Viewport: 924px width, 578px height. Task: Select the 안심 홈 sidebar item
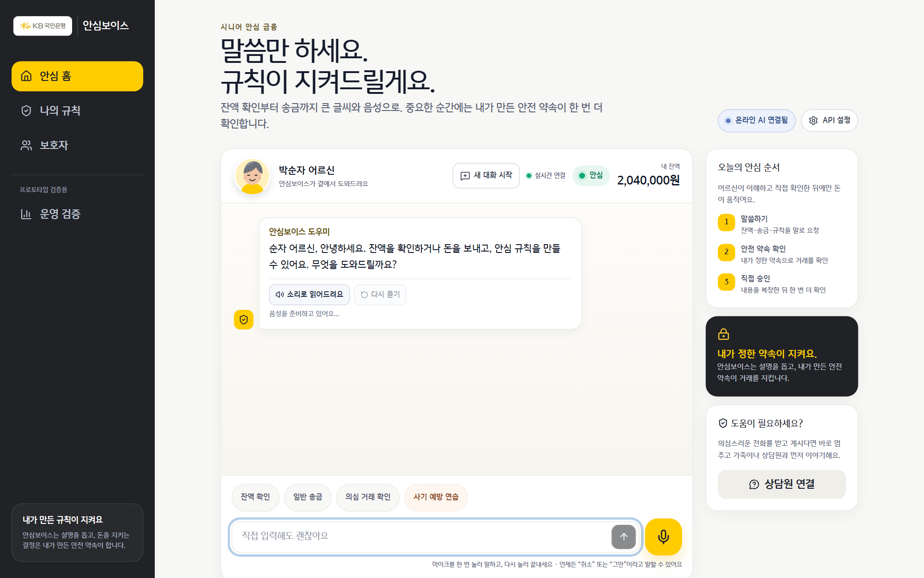click(77, 76)
